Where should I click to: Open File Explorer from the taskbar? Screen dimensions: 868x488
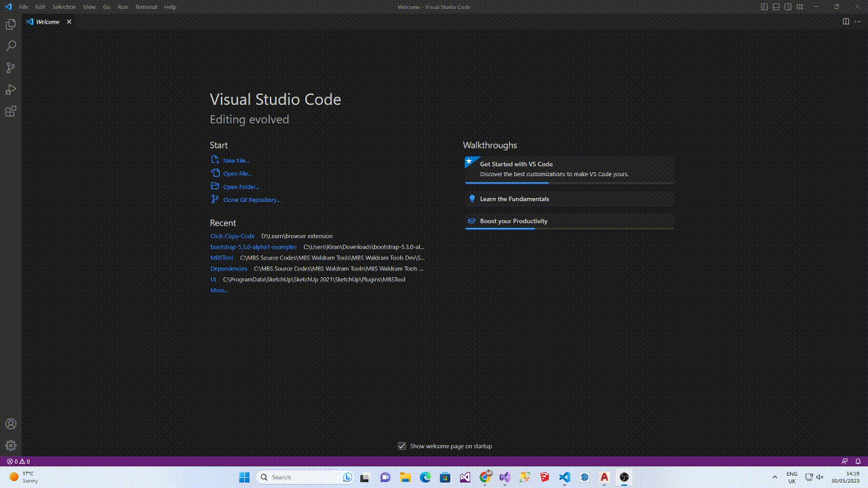405,477
